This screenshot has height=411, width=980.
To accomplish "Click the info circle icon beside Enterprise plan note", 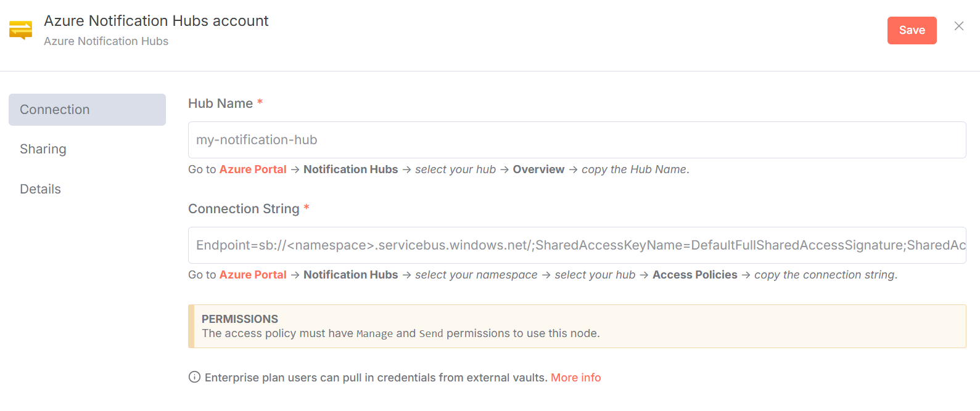I will 194,377.
